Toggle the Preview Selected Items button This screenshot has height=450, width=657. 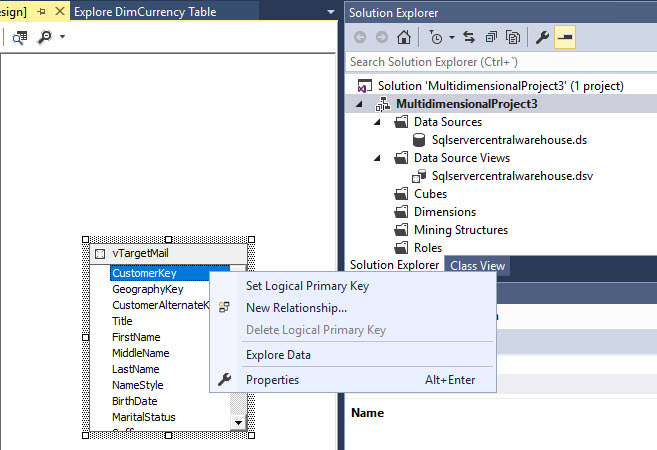tap(564, 37)
